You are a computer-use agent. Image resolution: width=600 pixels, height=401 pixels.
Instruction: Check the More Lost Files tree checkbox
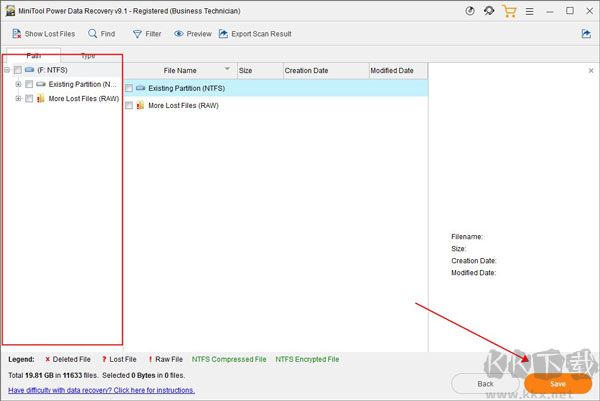[x=29, y=99]
